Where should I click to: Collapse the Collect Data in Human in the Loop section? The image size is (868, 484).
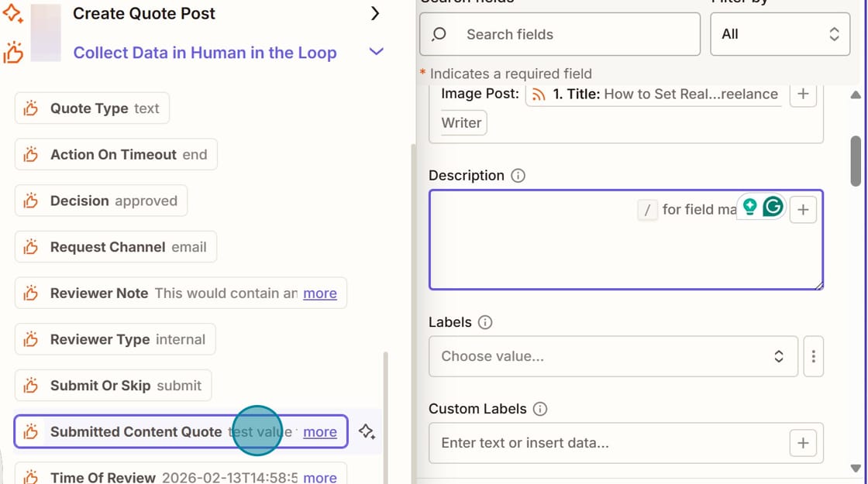coord(376,51)
